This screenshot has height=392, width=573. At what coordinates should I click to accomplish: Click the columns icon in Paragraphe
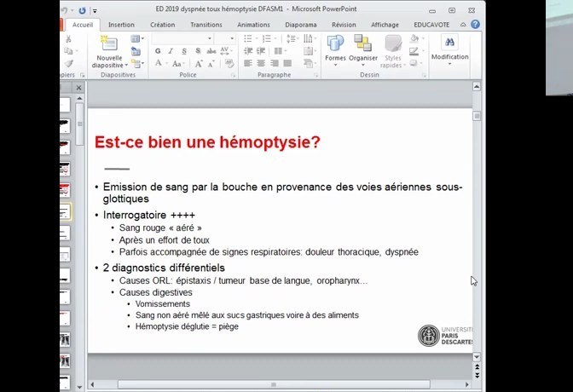click(279, 51)
